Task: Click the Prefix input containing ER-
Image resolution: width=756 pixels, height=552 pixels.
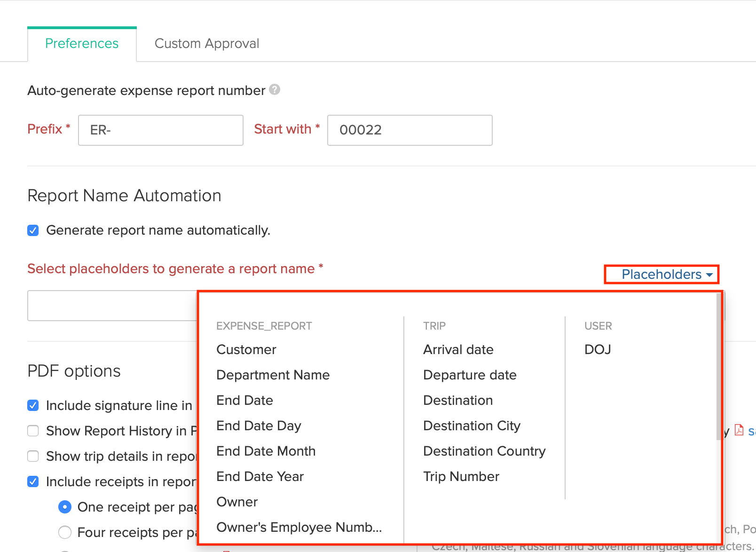Action: point(160,130)
